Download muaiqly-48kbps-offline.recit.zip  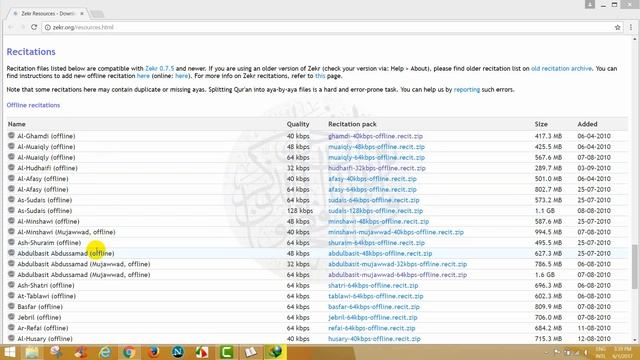pyautogui.click(x=376, y=147)
